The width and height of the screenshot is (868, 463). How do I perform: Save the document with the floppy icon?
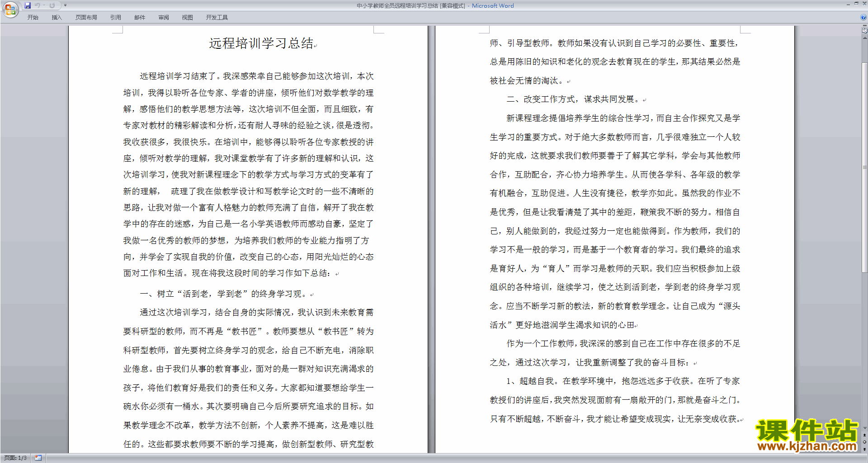click(28, 5)
